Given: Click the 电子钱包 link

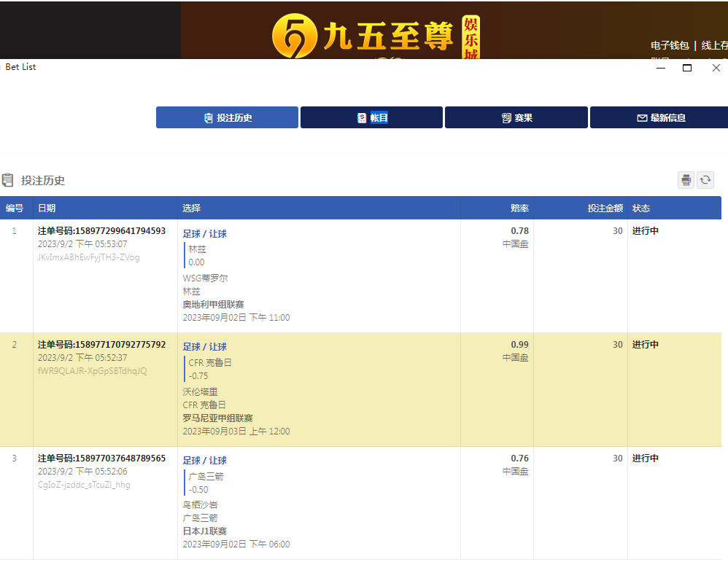Looking at the screenshot, I should click(670, 45).
